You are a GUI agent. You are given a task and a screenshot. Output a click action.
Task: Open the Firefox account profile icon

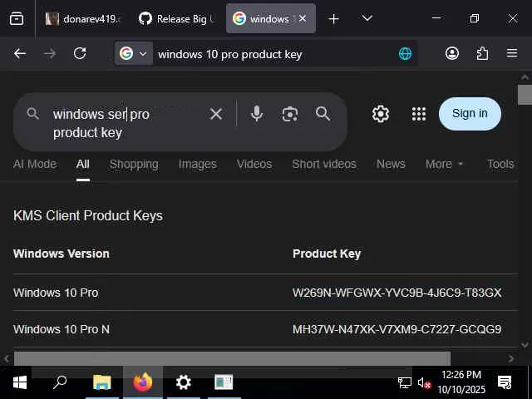coord(452,53)
